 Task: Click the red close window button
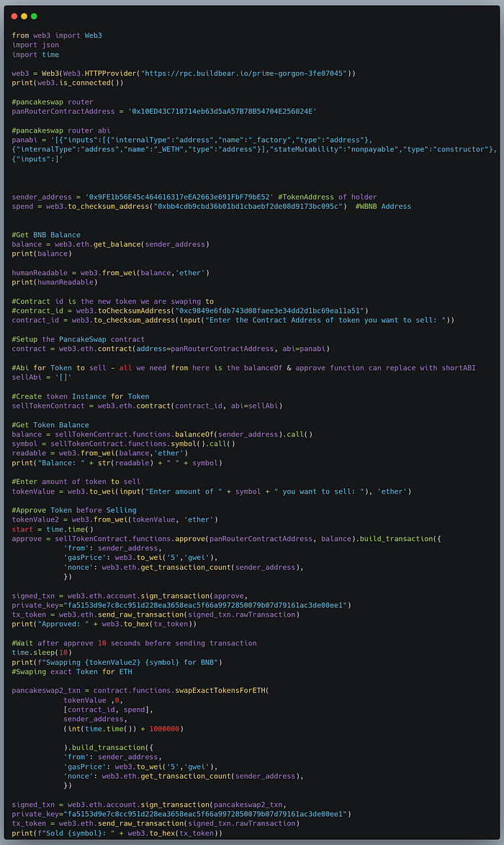pos(14,16)
